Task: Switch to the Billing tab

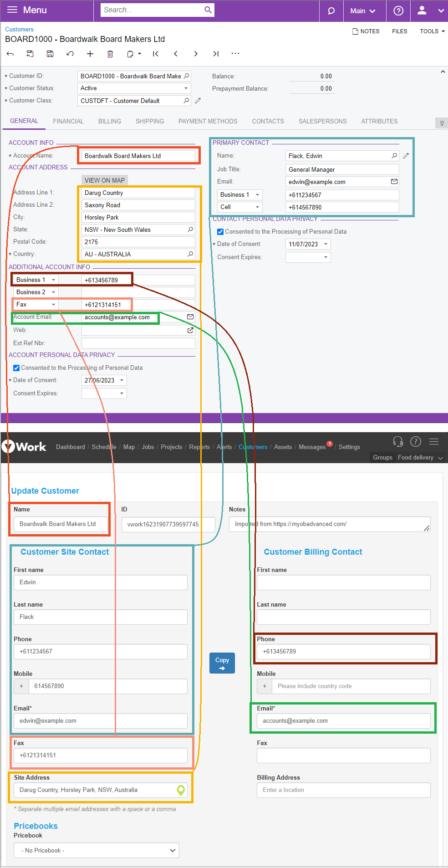Action: 110,121
